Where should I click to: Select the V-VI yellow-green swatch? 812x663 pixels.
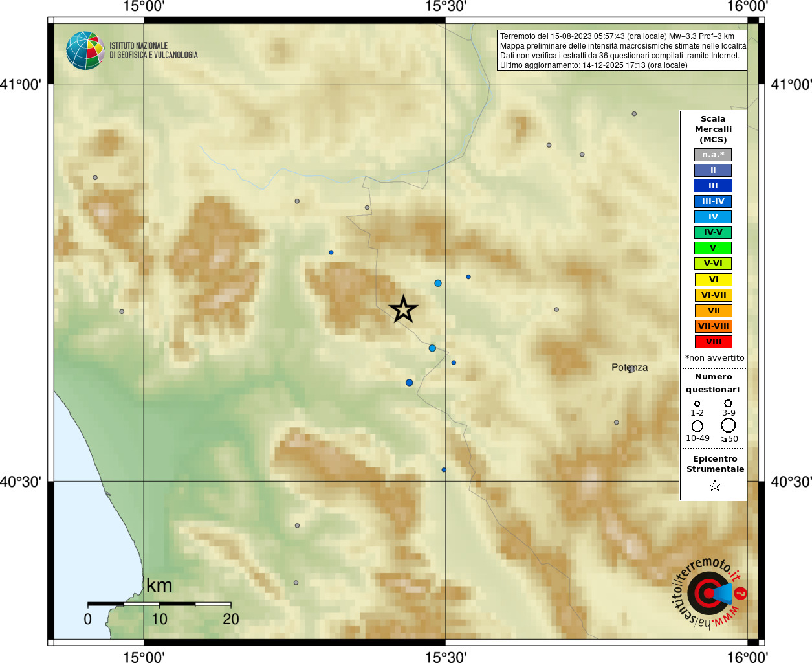point(713,264)
